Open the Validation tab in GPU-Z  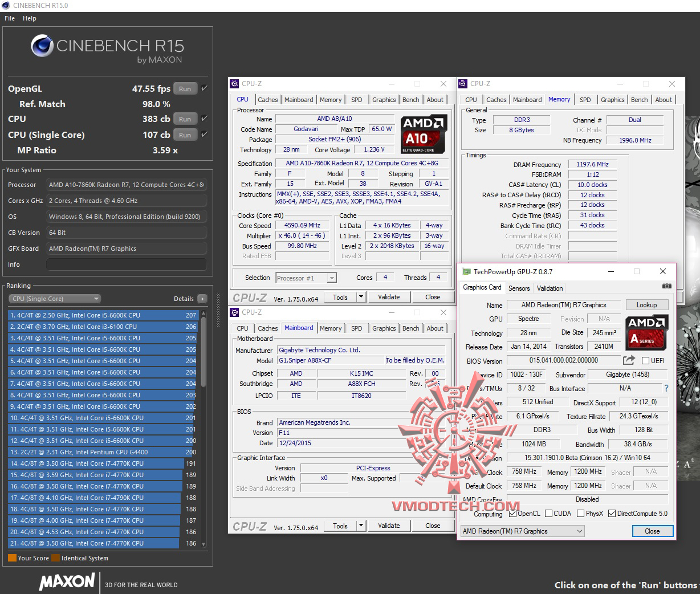[x=550, y=288]
